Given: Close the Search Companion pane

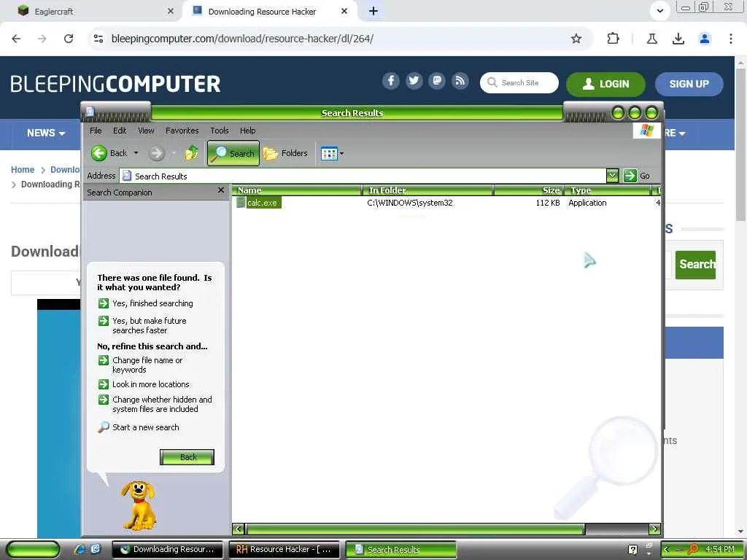Looking at the screenshot, I should (220, 190).
